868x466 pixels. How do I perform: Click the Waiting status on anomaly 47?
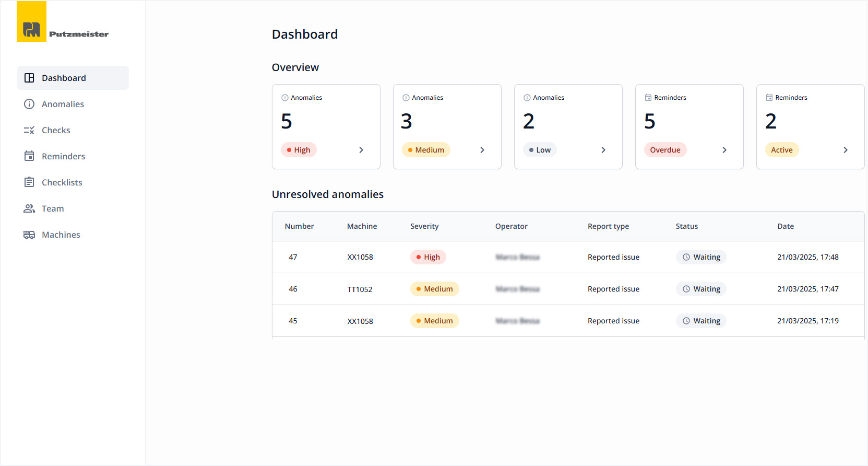pos(701,257)
